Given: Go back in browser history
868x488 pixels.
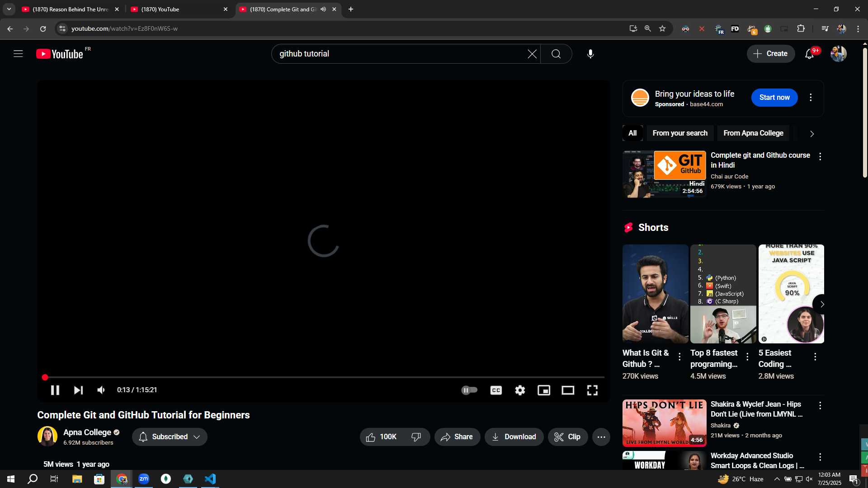Looking at the screenshot, I should (10, 29).
